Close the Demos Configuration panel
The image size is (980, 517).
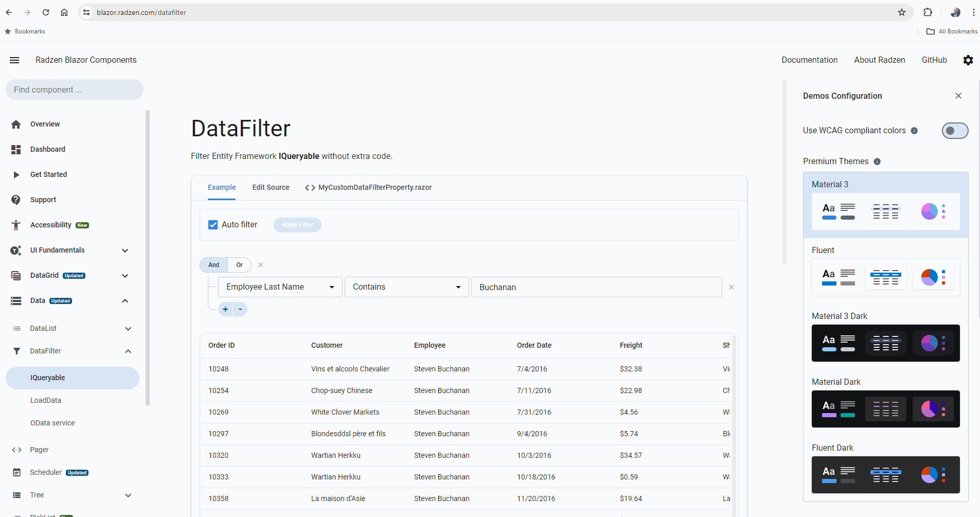958,96
